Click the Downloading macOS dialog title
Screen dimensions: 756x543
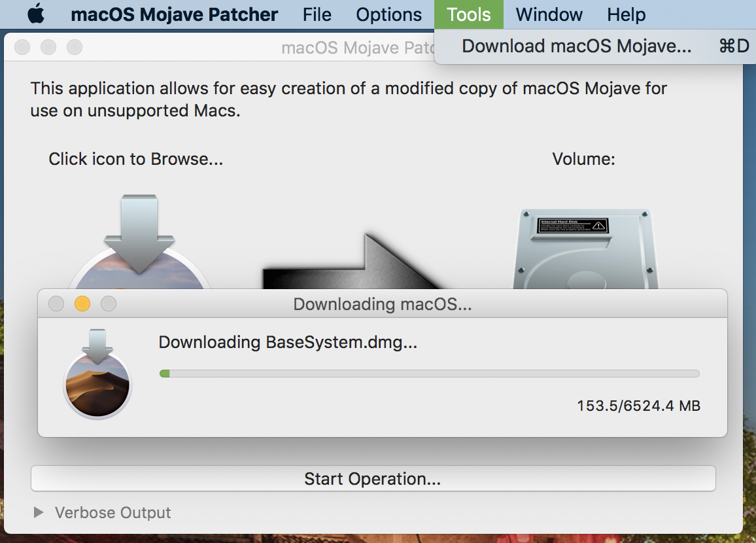click(383, 304)
